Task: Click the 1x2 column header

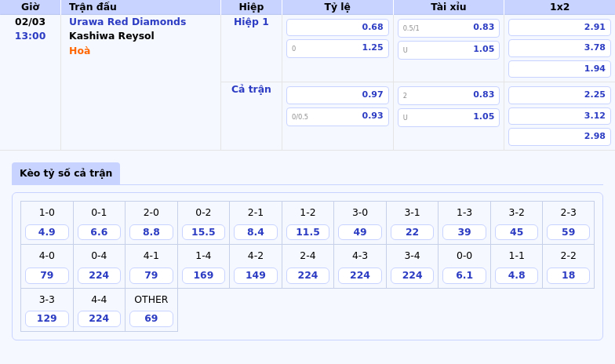Action: 560,7
